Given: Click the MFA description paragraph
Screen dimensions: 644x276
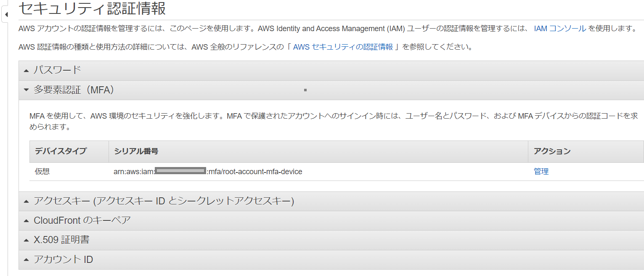Looking at the screenshot, I should 334,121.
